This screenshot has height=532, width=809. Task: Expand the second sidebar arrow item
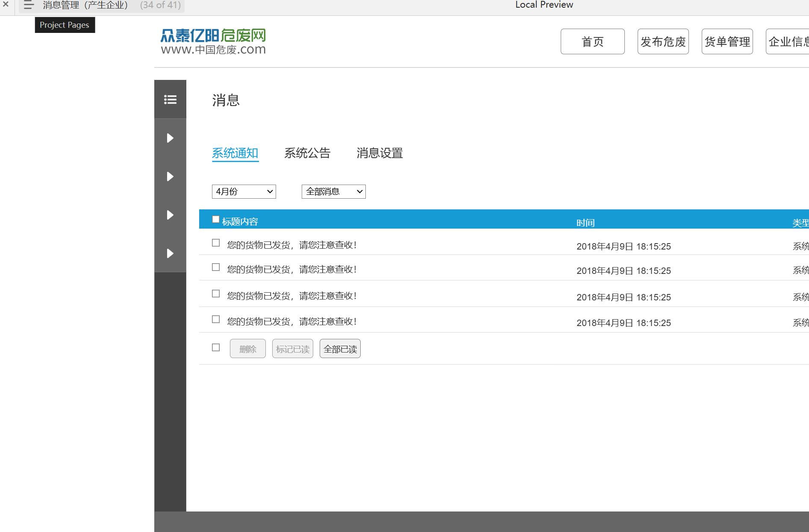[x=170, y=176]
